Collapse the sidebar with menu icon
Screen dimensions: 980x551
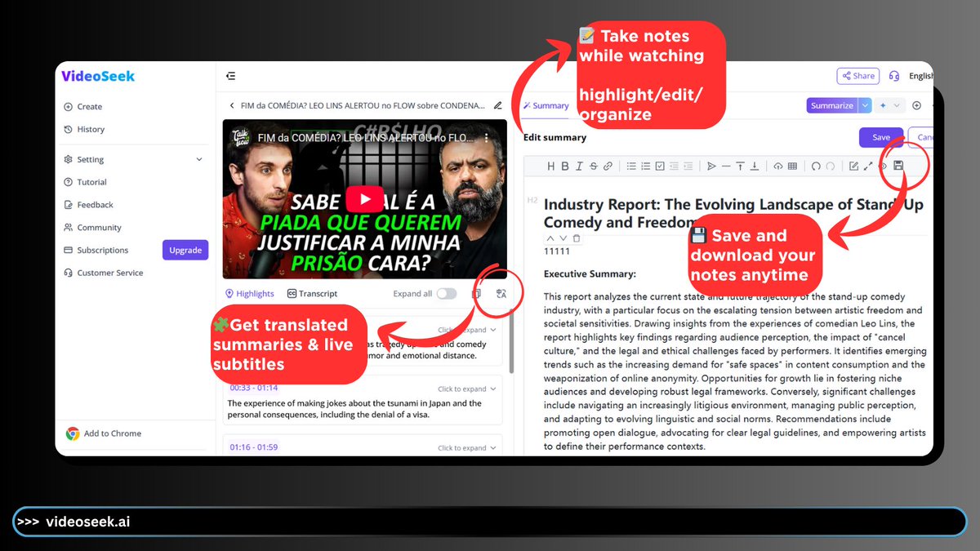[231, 76]
